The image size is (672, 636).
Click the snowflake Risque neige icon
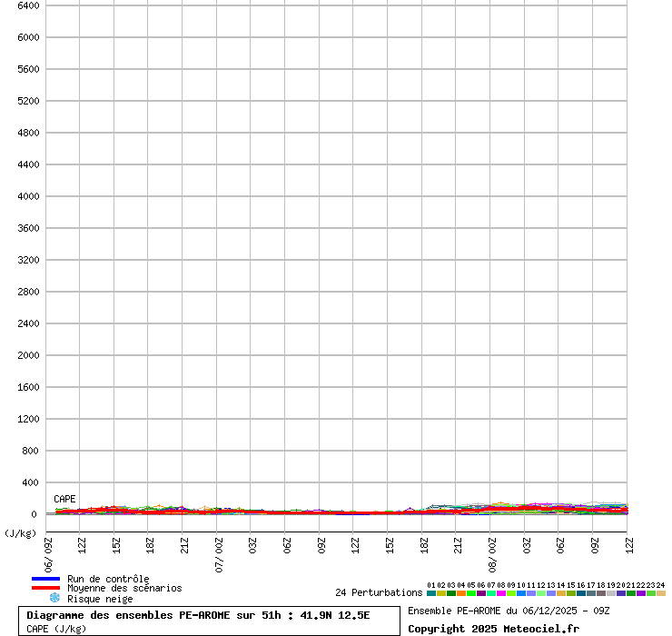(54, 598)
